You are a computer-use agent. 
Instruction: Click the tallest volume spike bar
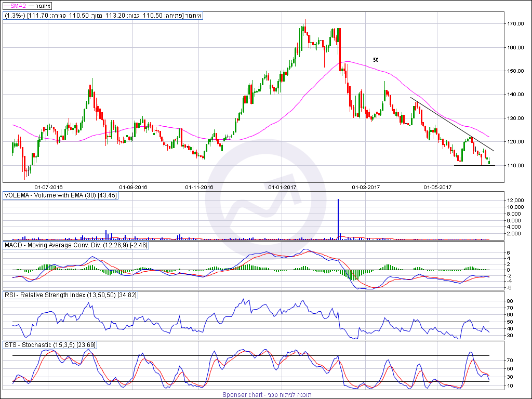click(x=338, y=218)
